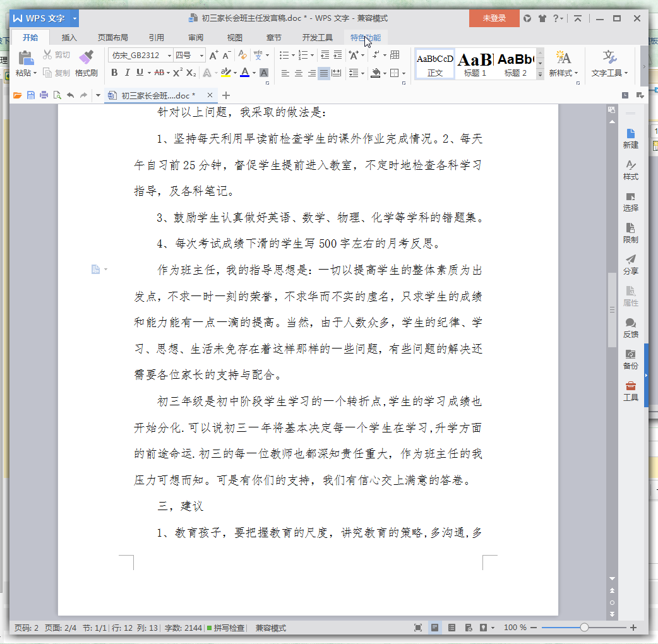Save document from quick access toolbar
Screen dimensions: 658x644
coord(31,95)
